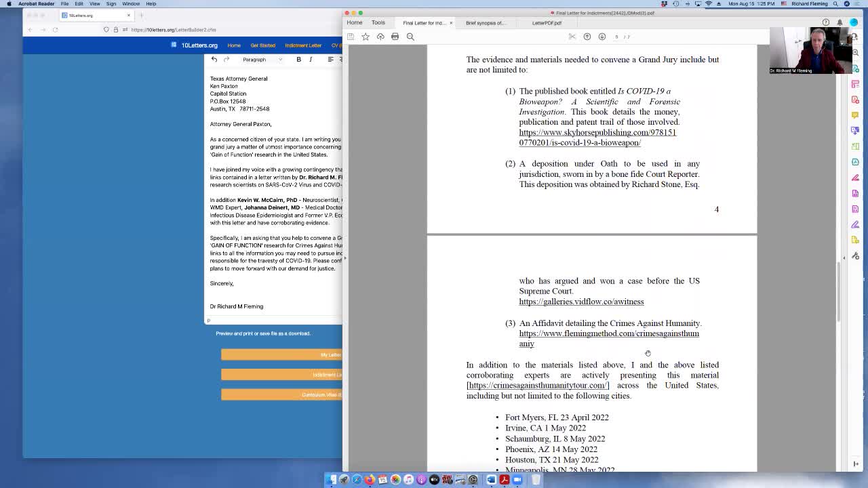
Task: Click the orange Curriculum Vitae button
Action: point(281,394)
